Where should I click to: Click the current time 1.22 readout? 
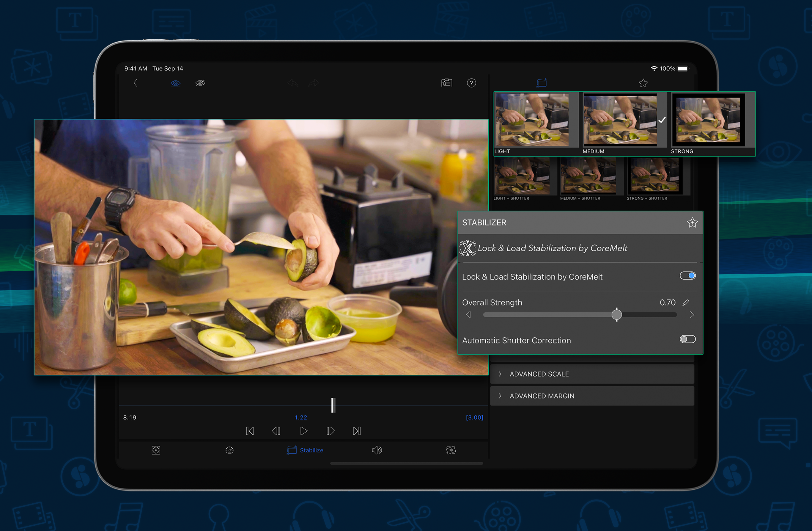300,417
